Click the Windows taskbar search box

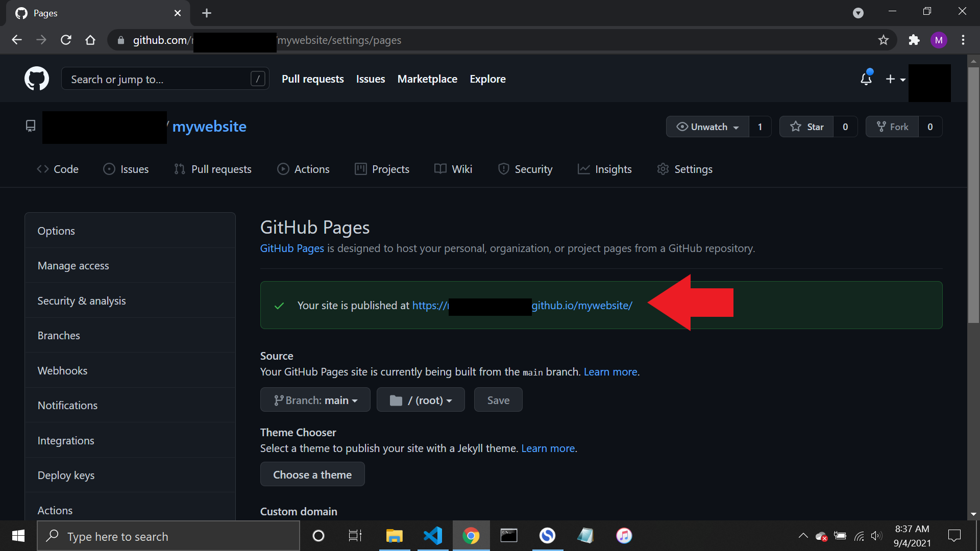click(168, 536)
